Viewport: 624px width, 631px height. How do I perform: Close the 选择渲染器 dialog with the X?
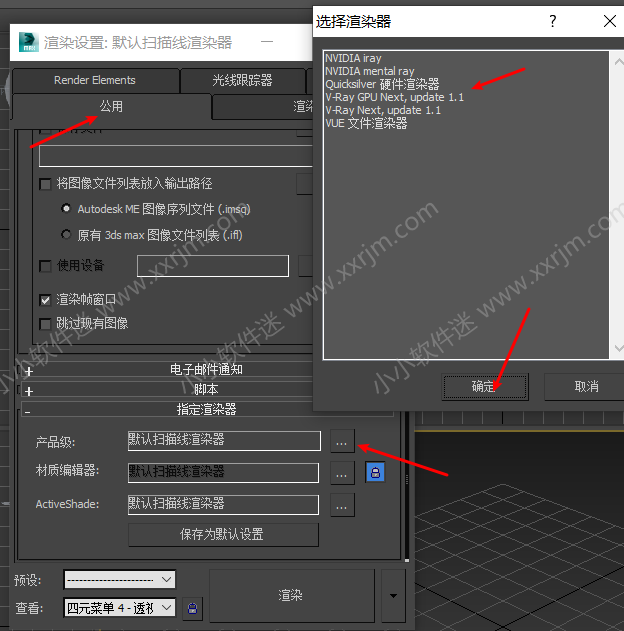pos(609,21)
